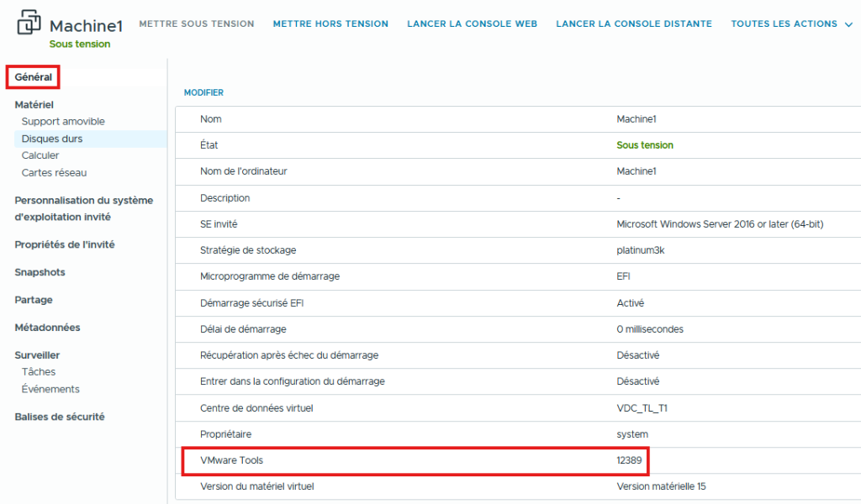Screen dimensions: 861x504
Task: Open Support amovible settings
Action: pyautogui.click(x=63, y=122)
